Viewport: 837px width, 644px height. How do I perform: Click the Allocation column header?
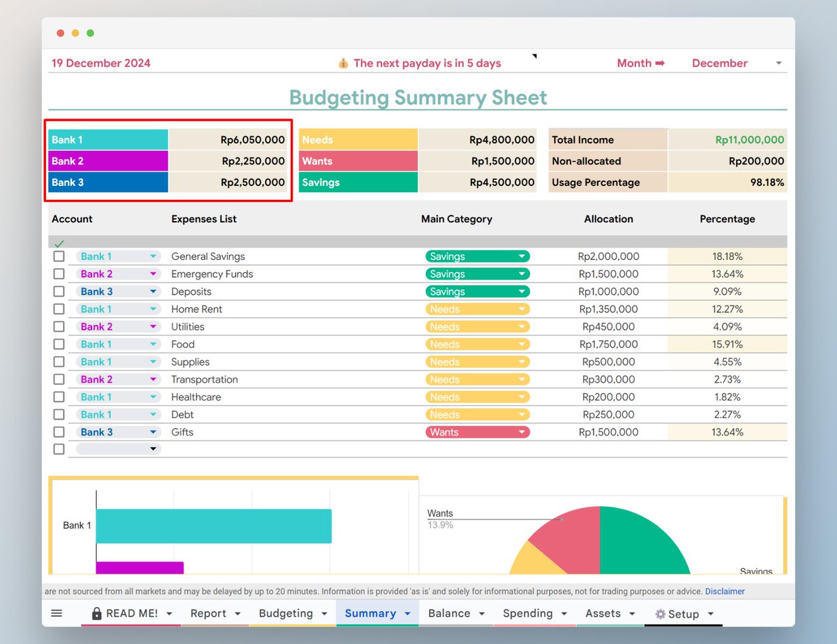(609, 219)
